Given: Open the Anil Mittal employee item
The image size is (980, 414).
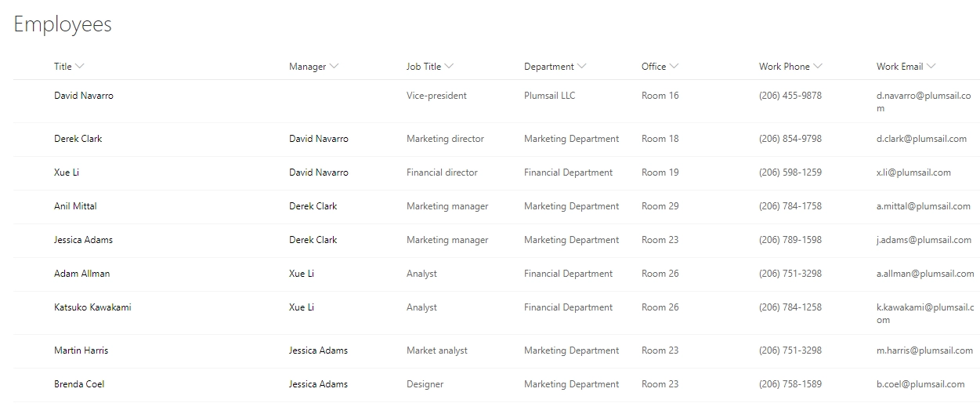Looking at the screenshot, I should click(75, 206).
